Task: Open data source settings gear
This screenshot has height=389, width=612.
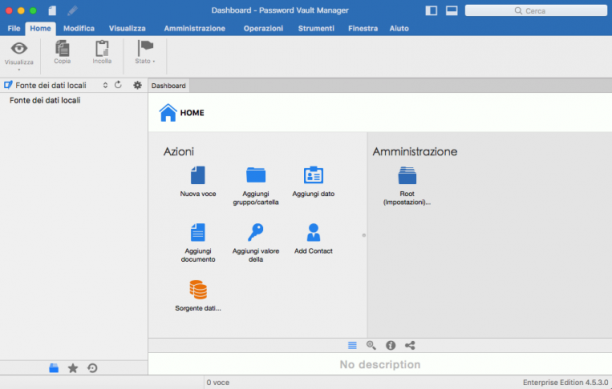Action: pyautogui.click(x=137, y=85)
